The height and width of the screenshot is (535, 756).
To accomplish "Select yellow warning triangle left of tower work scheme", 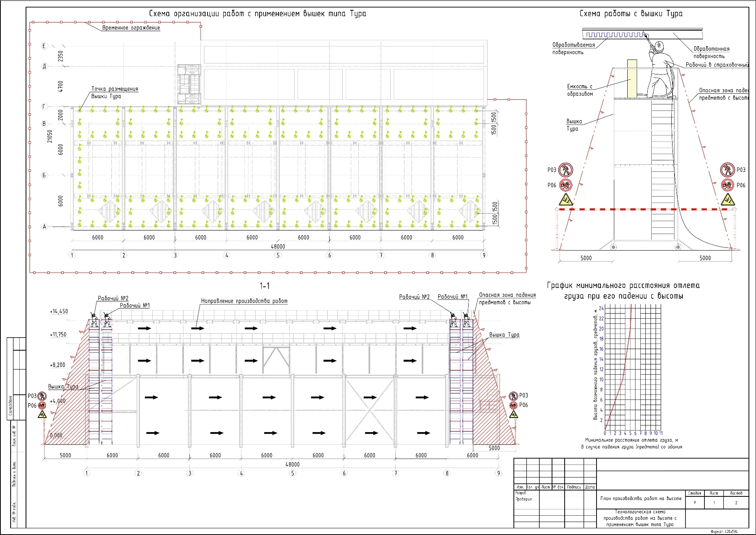I will (x=565, y=199).
